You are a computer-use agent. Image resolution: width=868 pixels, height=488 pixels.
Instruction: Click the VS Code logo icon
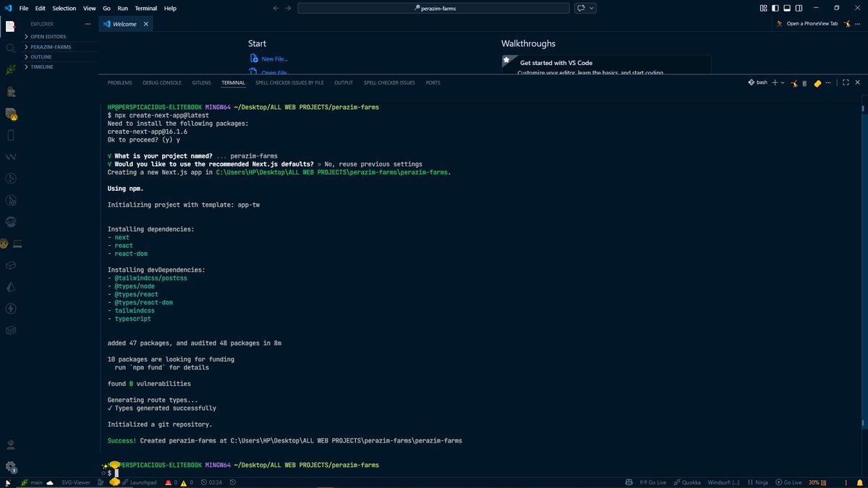point(7,8)
